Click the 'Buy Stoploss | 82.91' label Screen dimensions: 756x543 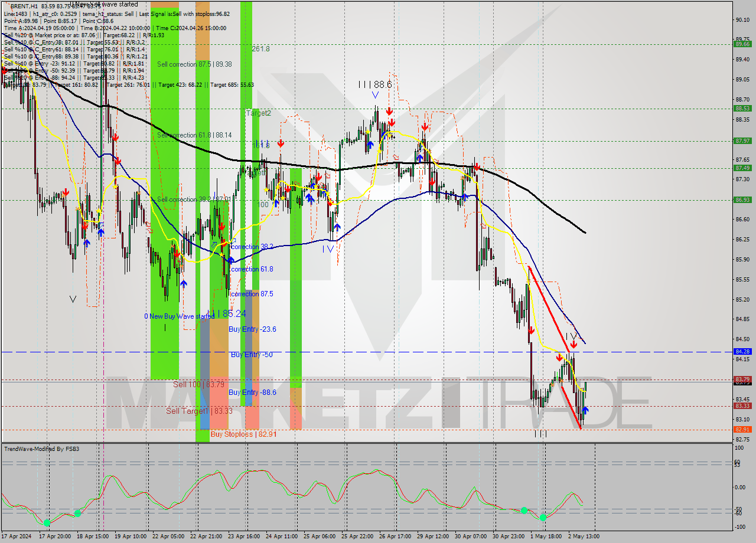[243, 434]
